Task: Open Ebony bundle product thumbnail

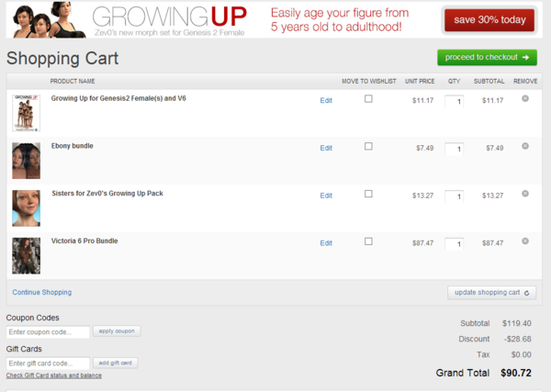Action: [x=27, y=161]
